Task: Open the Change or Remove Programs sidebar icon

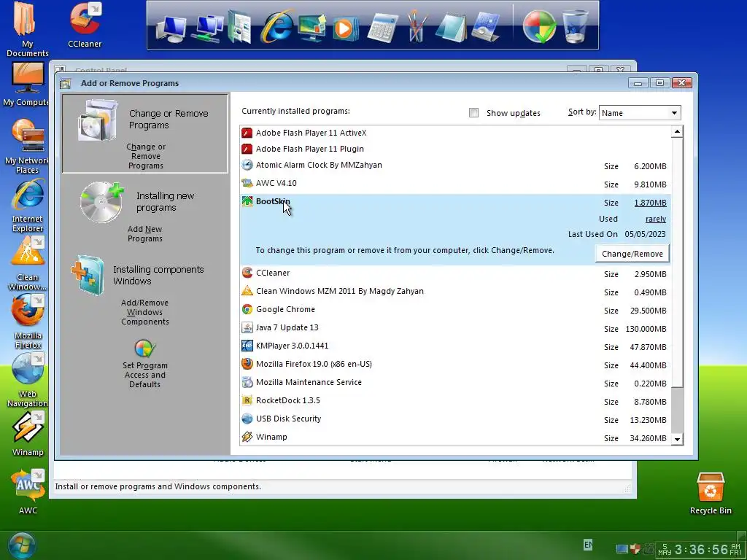Action: pyautogui.click(x=98, y=120)
